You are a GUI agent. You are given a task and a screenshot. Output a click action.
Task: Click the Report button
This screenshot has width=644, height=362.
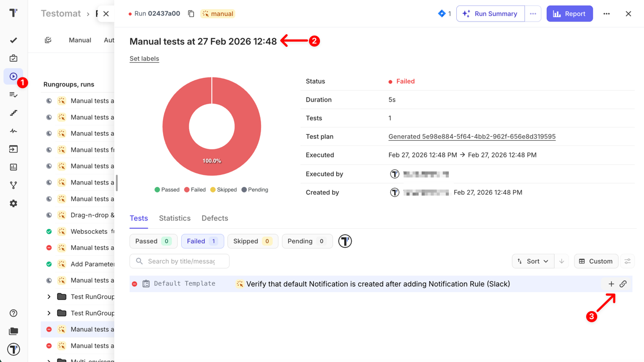[x=570, y=14]
